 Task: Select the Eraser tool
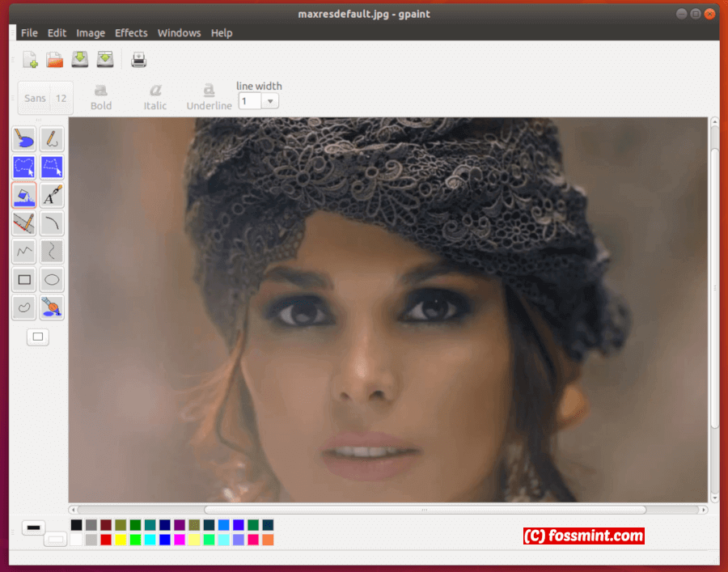tap(23, 139)
